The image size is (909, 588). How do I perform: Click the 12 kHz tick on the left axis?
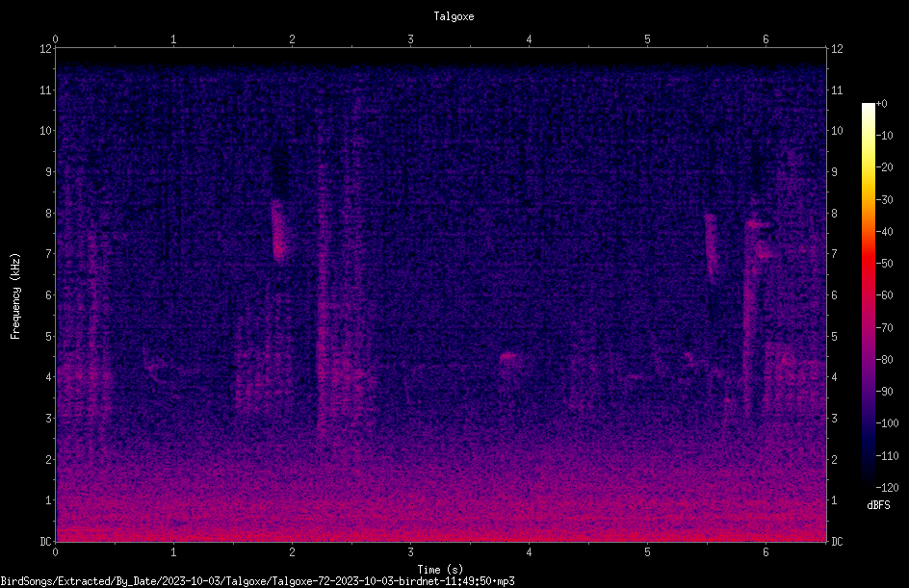pos(46,49)
